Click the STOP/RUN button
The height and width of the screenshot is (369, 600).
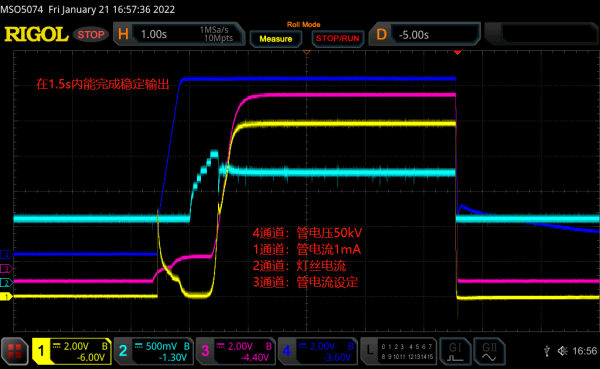(338, 39)
